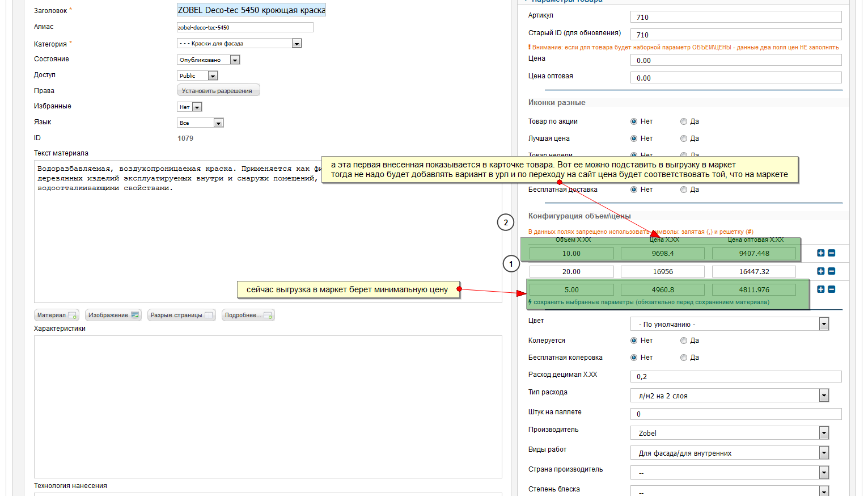Image resolution: width=868 pixels, height=496 pixels.
Task: Open the Язык dropdown
Action: (x=200, y=123)
